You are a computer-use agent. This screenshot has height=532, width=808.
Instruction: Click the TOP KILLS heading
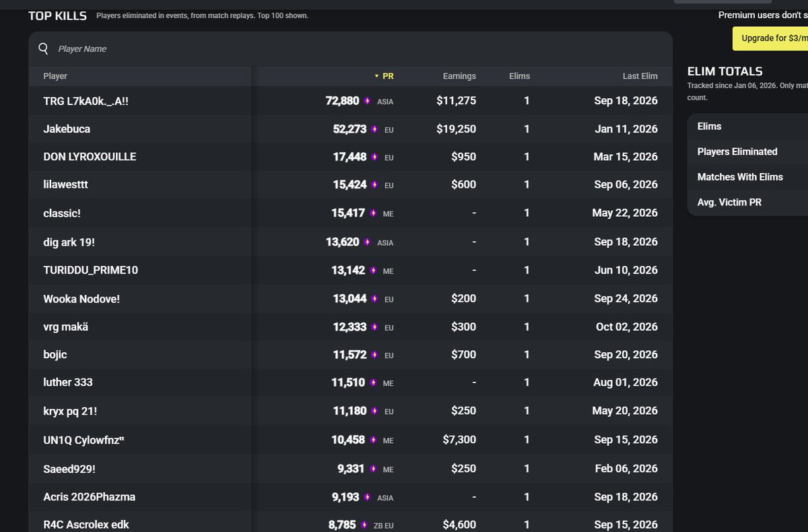click(57, 15)
